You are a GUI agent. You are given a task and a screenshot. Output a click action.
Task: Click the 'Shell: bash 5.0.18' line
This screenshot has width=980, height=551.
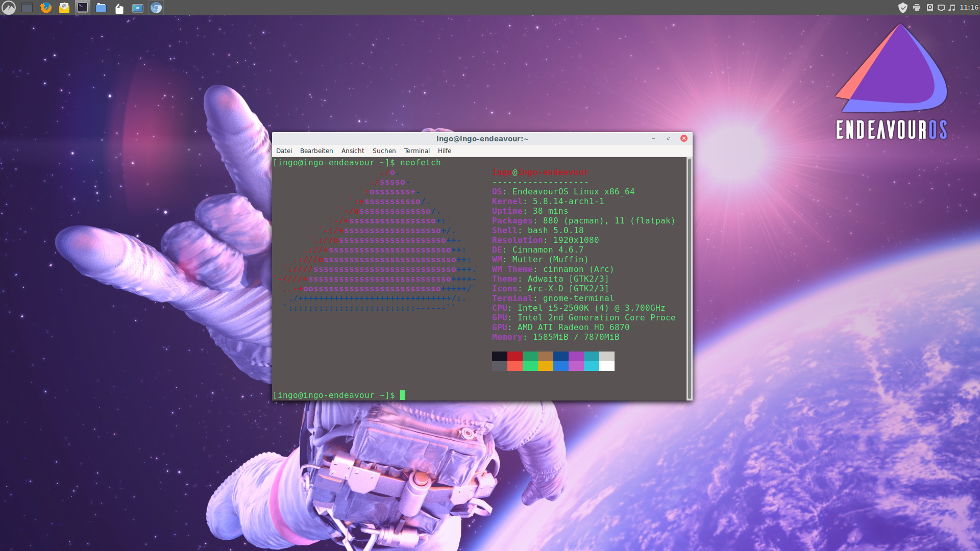(x=538, y=231)
